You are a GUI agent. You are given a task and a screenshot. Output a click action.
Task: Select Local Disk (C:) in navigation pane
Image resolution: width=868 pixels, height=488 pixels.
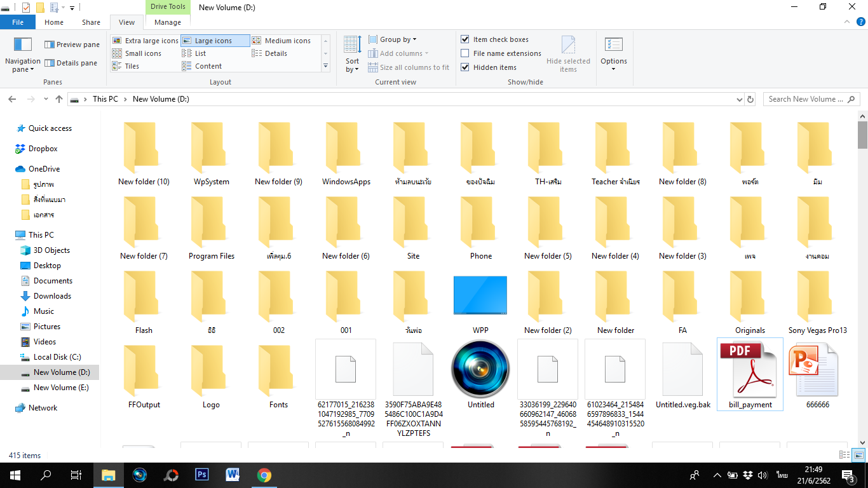pos(57,357)
